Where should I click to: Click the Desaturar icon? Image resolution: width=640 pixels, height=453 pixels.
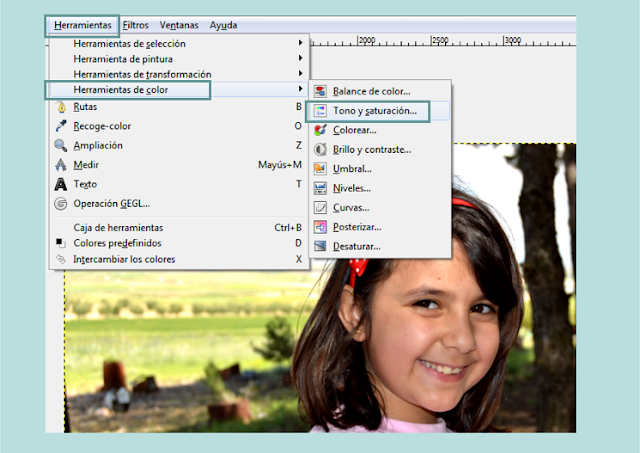pyautogui.click(x=320, y=246)
